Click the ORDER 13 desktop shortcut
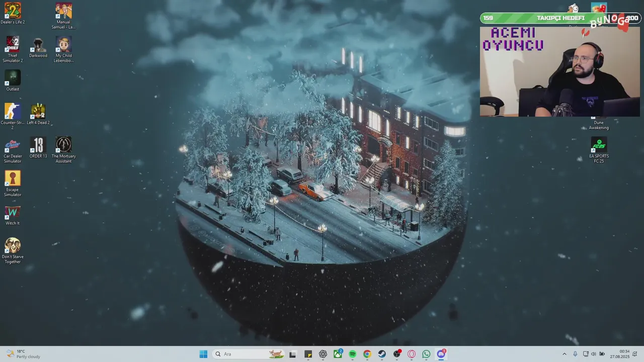The image size is (644, 362). [38, 148]
